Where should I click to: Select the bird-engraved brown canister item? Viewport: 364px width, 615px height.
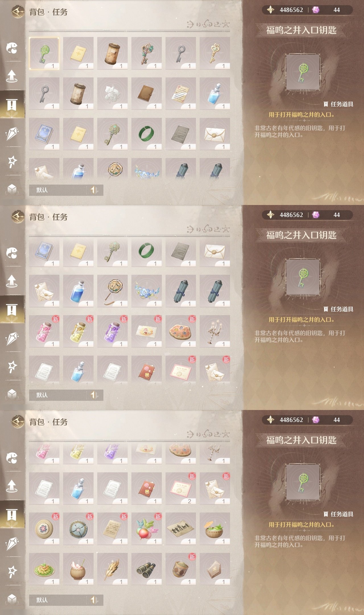112,53
